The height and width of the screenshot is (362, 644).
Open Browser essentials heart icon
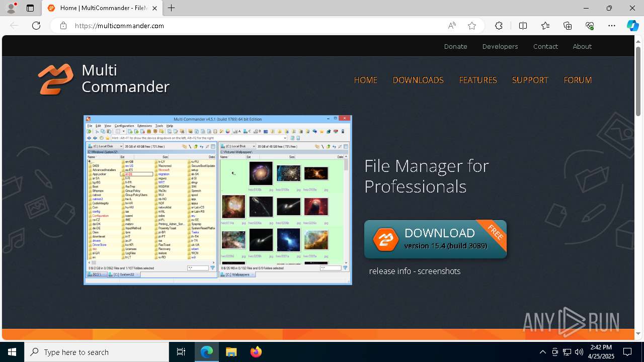click(x=590, y=26)
